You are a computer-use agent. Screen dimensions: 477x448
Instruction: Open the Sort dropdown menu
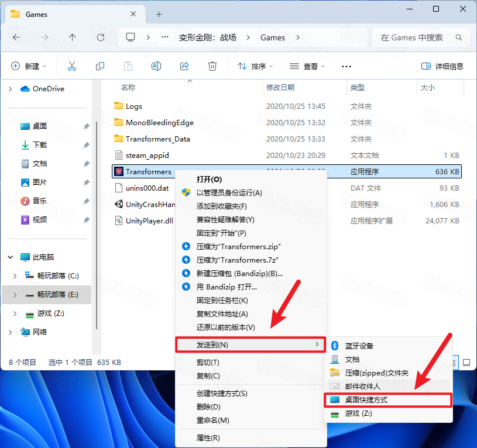[x=255, y=66]
